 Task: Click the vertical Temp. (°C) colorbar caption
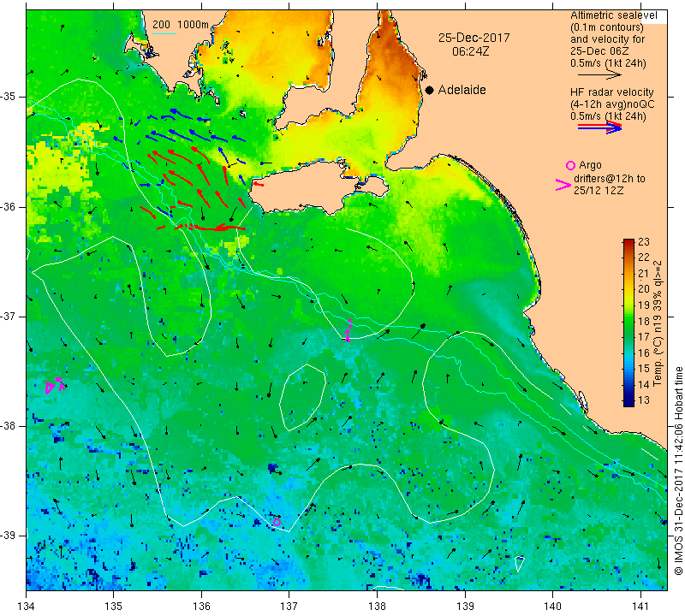click(658, 323)
